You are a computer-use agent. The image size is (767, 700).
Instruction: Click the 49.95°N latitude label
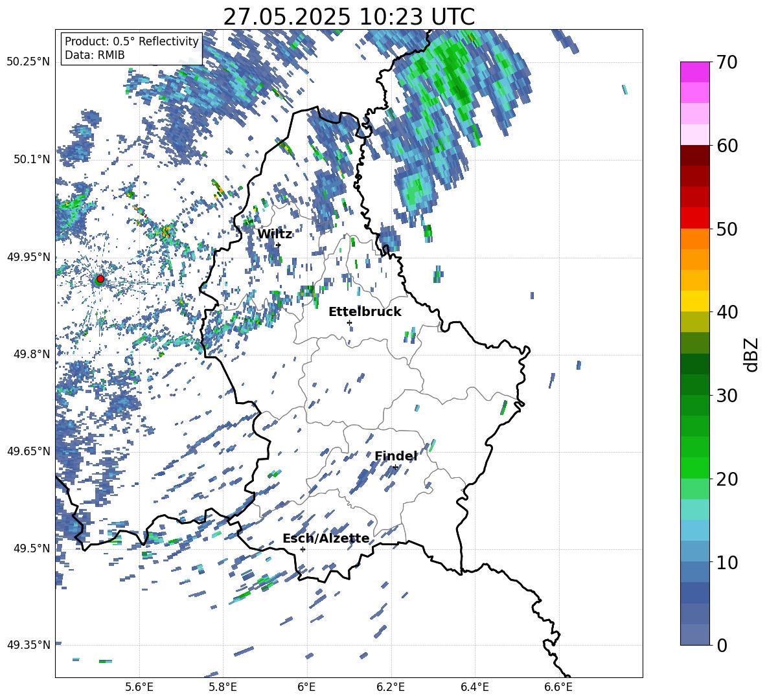(29, 256)
